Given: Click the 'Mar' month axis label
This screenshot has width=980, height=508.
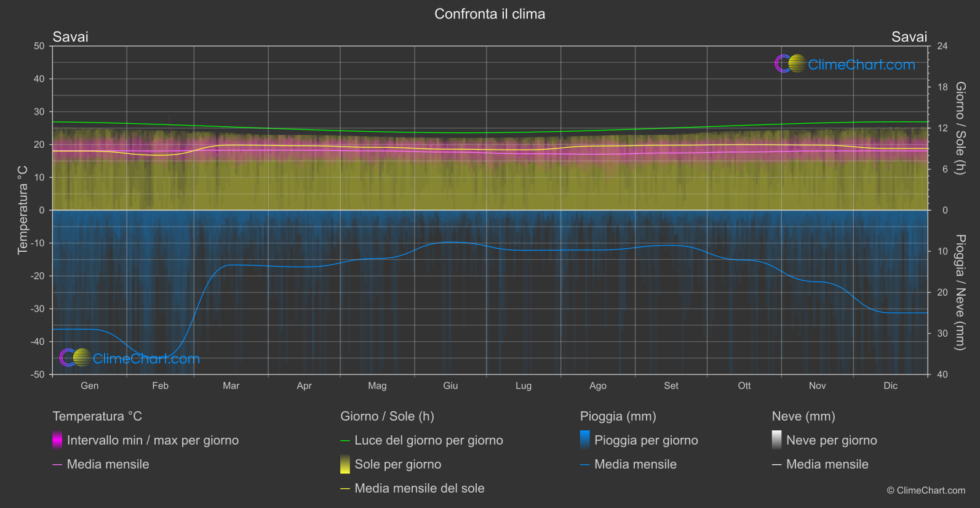Looking at the screenshot, I should coord(231,385).
